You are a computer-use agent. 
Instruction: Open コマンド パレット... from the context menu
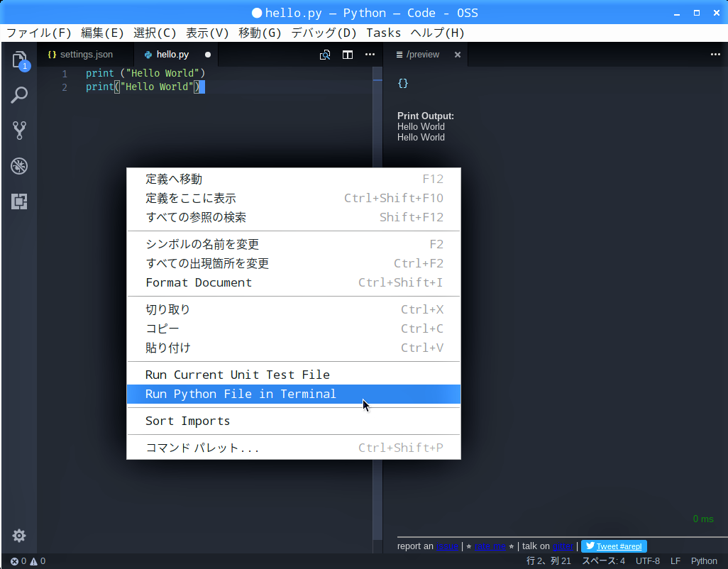294,448
